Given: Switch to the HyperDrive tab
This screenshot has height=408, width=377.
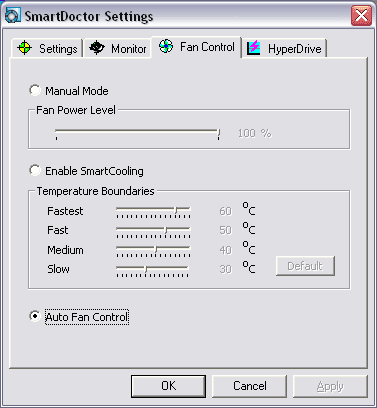Looking at the screenshot, I should [284, 48].
